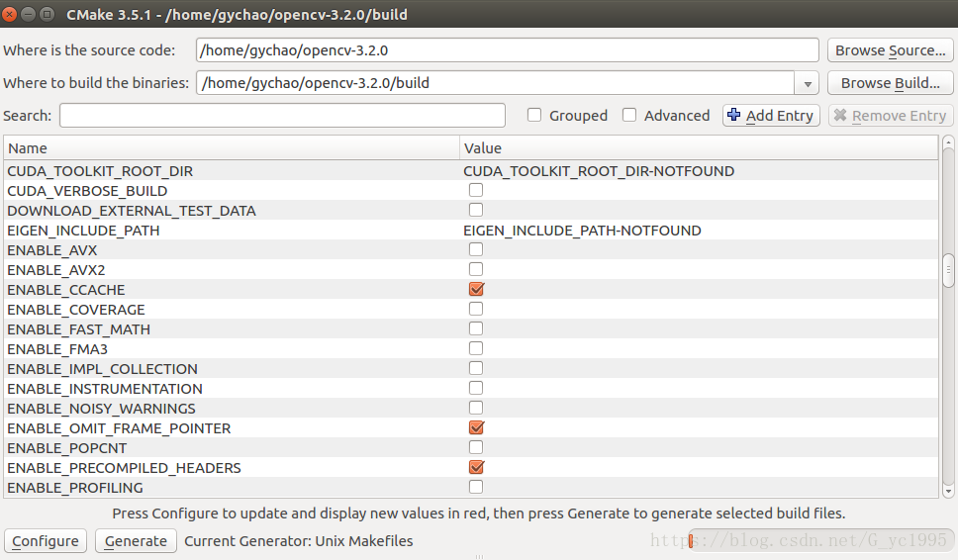Image resolution: width=958 pixels, height=560 pixels.
Task: Edit EIGEN_INCLUDE_PATH-NOTFOUND value
Action: coord(582,231)
